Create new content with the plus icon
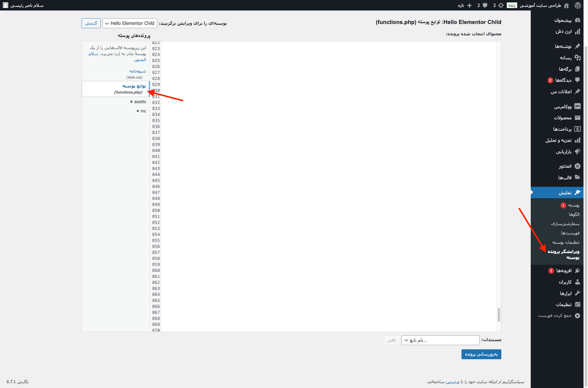Image resolution: width=588 pixels, height=388 pixels. pos(469,5)
